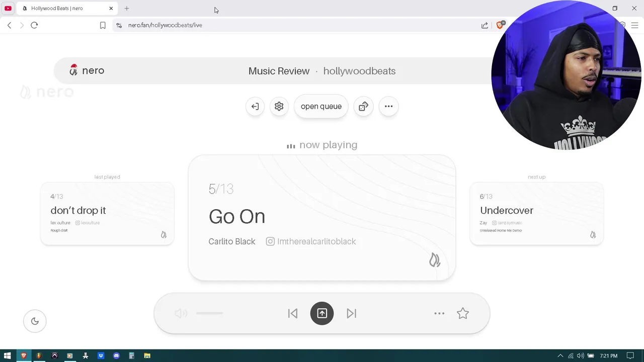Viewport: 644px width, 362px height.
Task: Click the share page icon in address bar
Action: click(485, 25)
